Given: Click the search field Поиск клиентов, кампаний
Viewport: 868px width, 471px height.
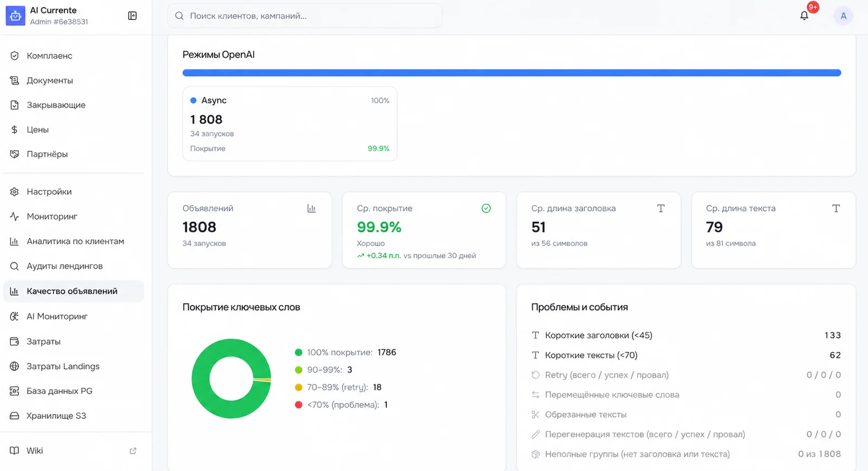Looking at the screenshot, I should (x=305, y=16).
